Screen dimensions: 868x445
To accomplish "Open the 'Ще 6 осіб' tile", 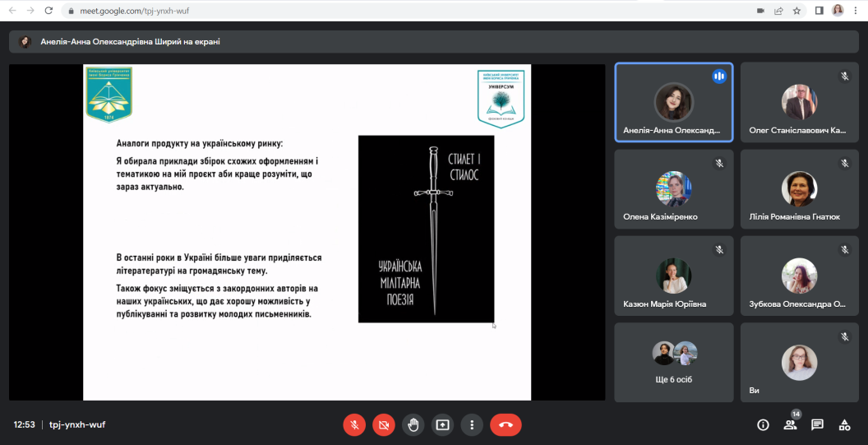I will click(x=674, y=363).
